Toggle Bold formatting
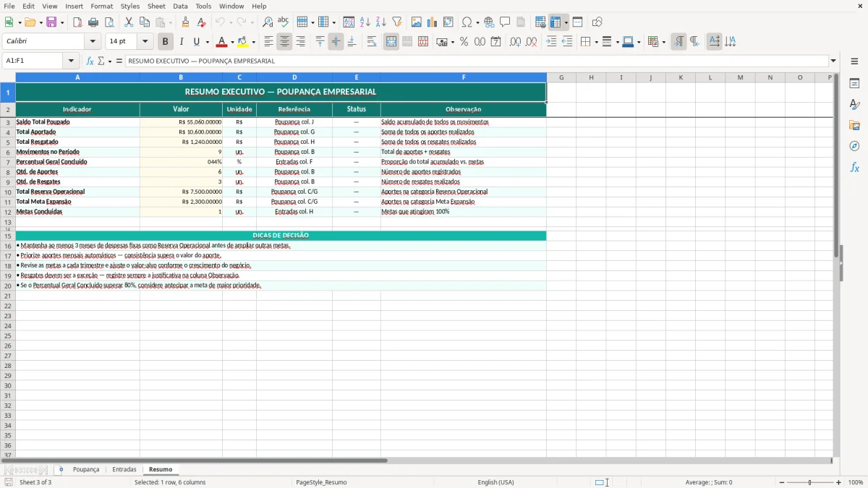 click(165, 42)
